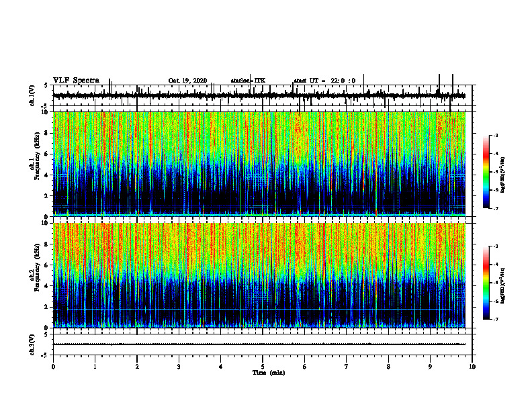Click the ch.2 PSD color scale bar
This screenshot has height=411, width=532.
(486, 283)
